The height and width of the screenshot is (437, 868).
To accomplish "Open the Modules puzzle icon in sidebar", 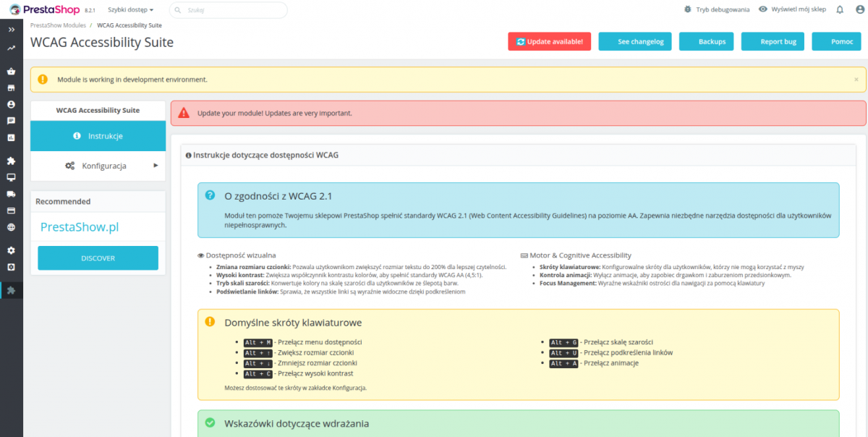I will tap(12, 161).
